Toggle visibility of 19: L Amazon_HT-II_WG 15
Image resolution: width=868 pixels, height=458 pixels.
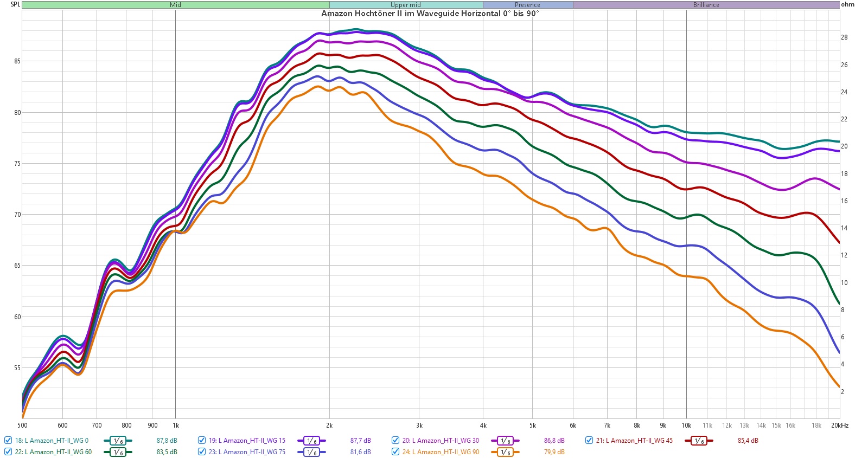pos(202,441)
